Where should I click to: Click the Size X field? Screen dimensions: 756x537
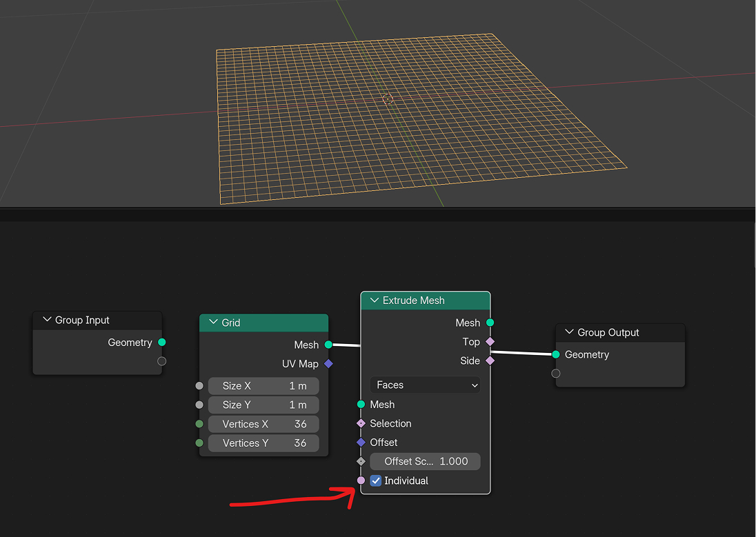(263, 385)
